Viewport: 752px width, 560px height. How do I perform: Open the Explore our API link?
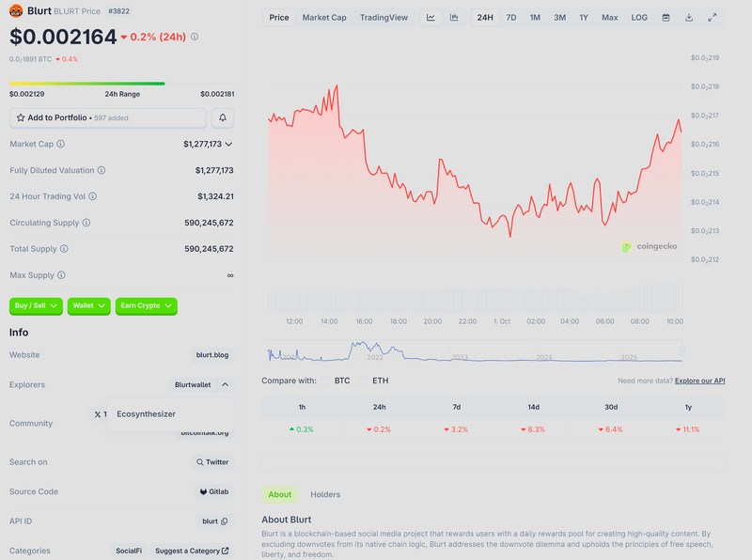coord(699,381)
